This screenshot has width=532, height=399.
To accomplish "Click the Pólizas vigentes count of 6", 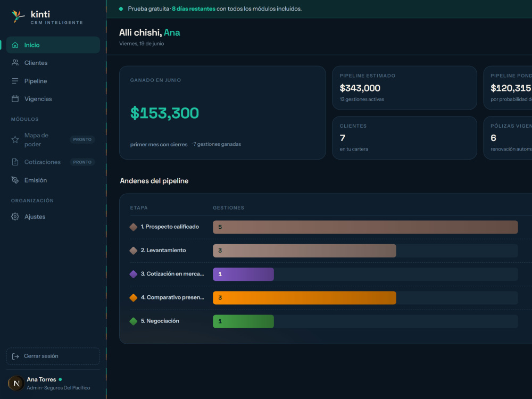I will (493, 138).
